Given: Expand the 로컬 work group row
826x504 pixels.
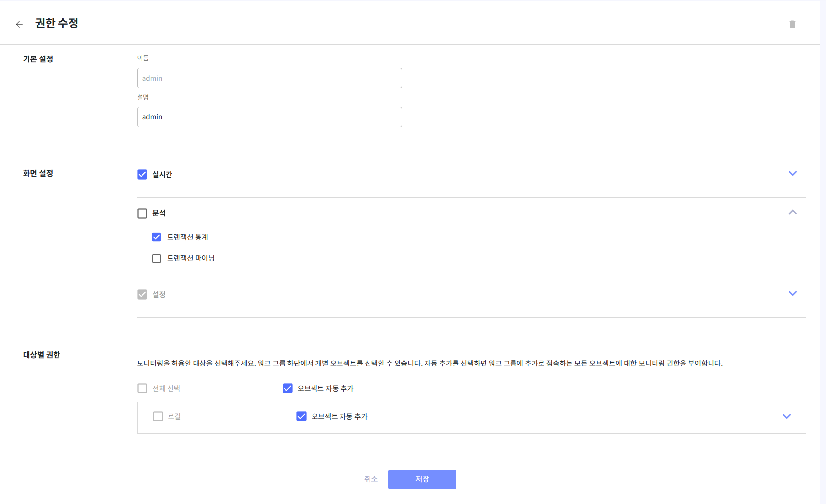Looking at the screenshot, I should [x=786, y=416].
